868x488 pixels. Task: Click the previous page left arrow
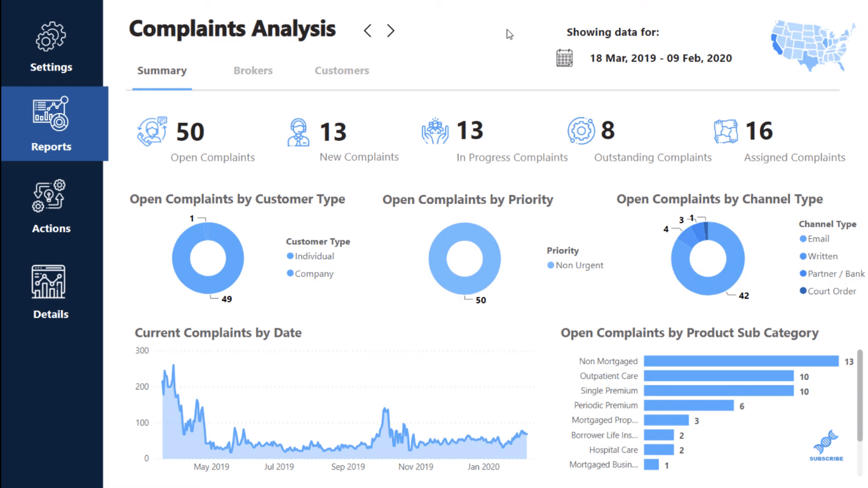point(367,30)
